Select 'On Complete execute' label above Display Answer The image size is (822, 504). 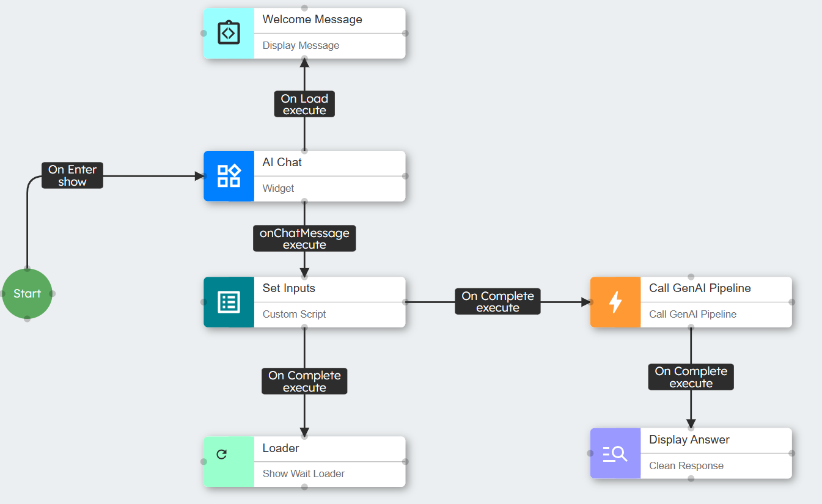691,377
